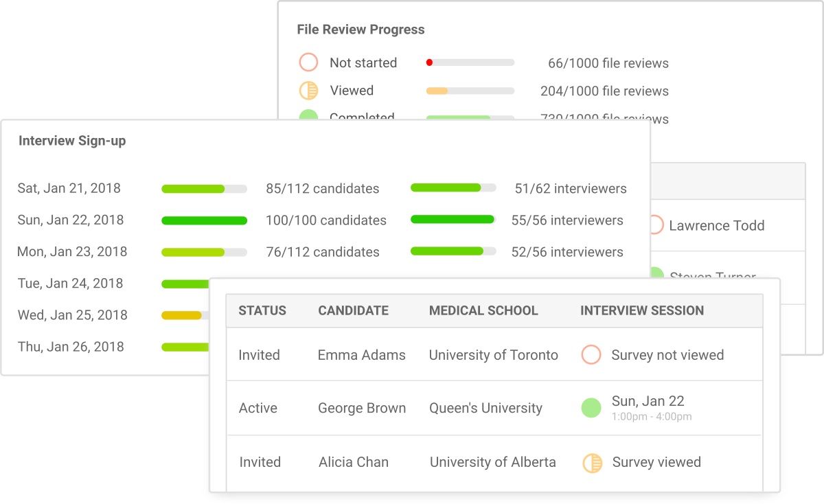
Task: Click the Survey viewed half-circle icon
Action: click(592, 463)
